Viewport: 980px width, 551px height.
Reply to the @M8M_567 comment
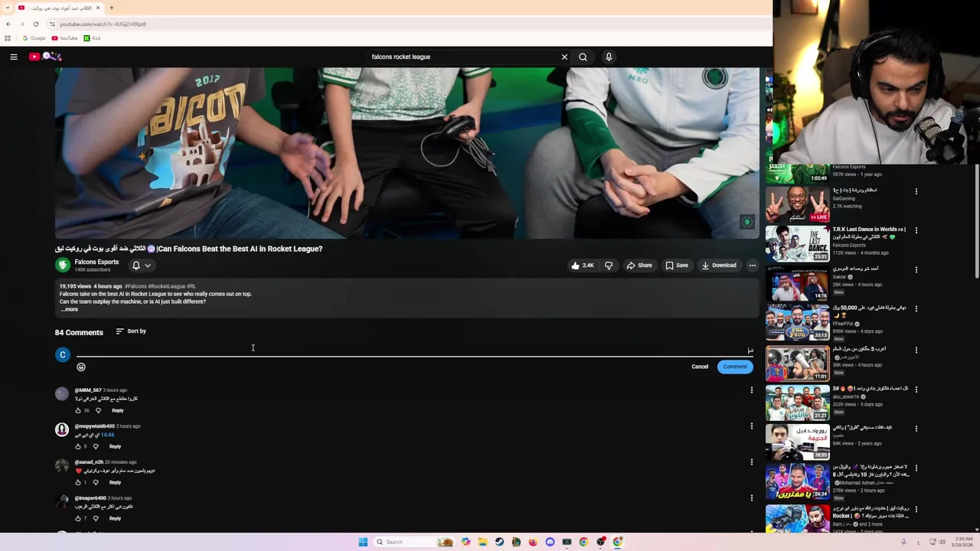pos(117,410)
